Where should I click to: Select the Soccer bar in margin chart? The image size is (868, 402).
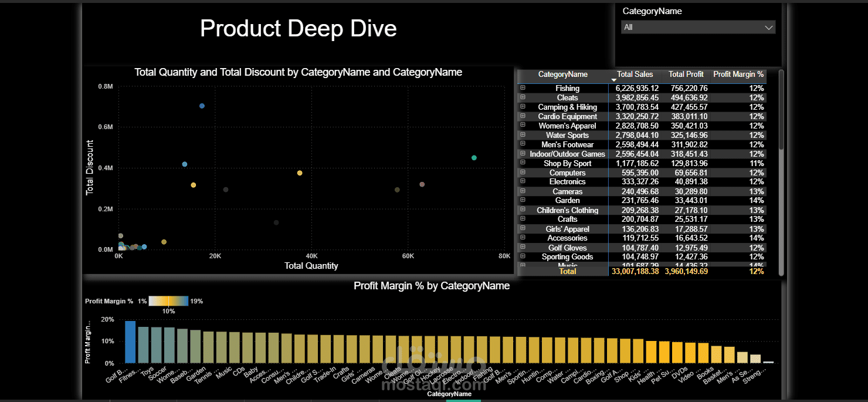tap(169, 345)
